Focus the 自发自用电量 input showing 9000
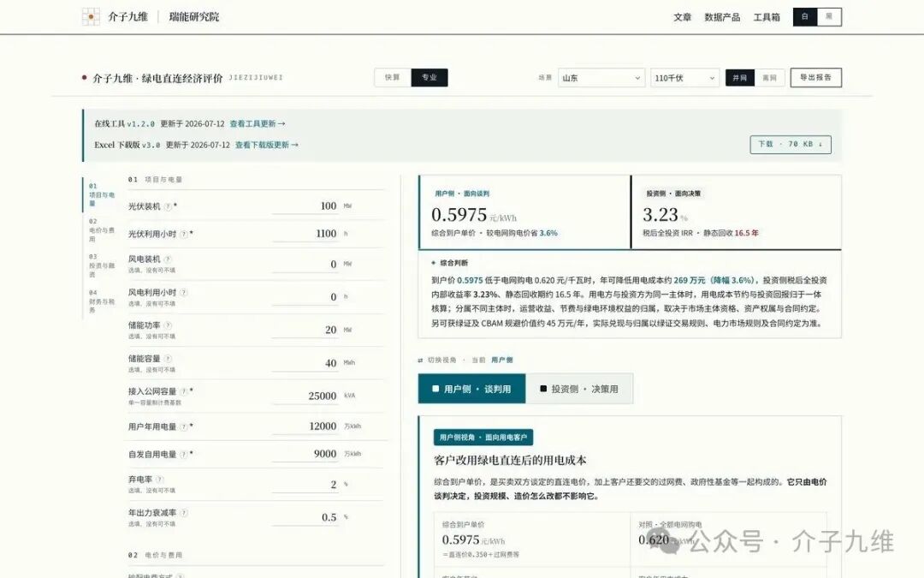 coord(305,454)
